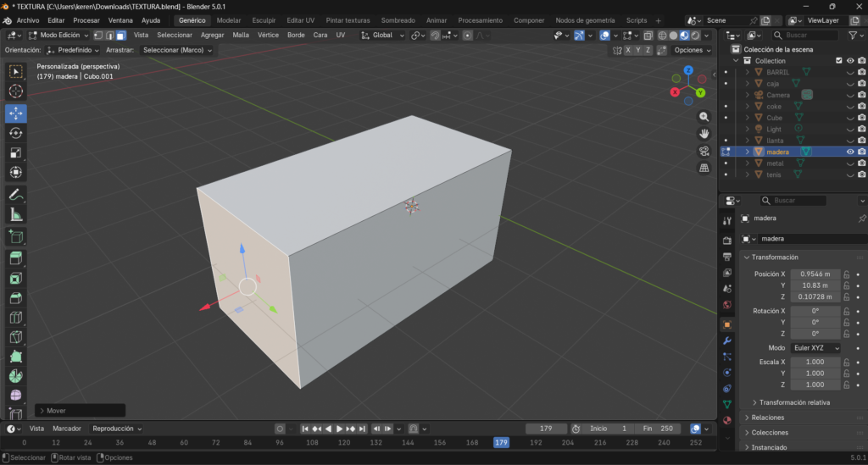Select the Annotate pencil tool
The height and width of the screenshot is (465, 868).
coord(15,195)
